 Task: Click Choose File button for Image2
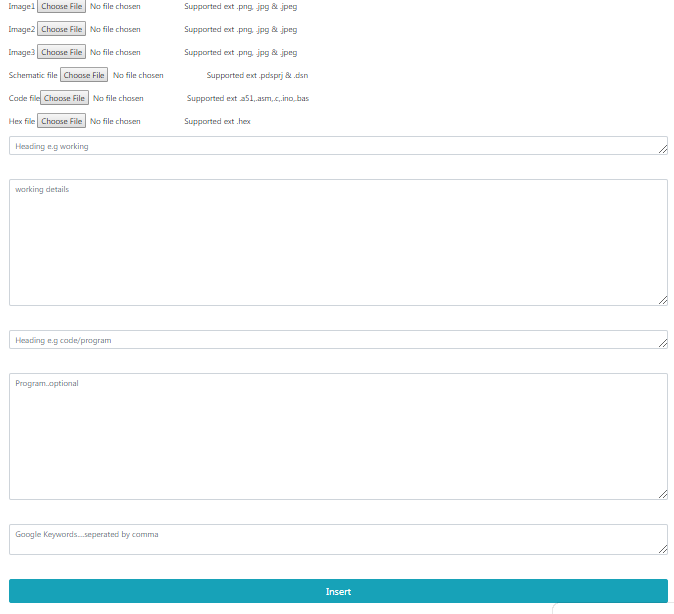[x=61, y=29]
